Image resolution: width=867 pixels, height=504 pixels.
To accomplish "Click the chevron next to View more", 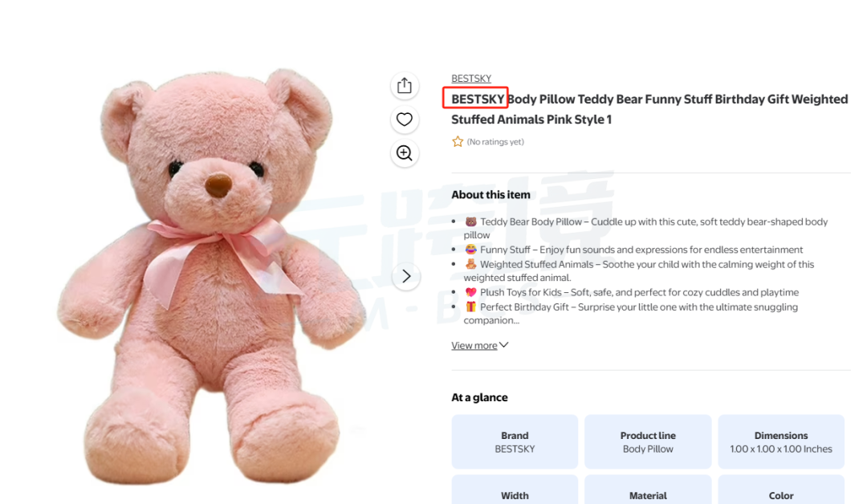I will pos(503,345).
